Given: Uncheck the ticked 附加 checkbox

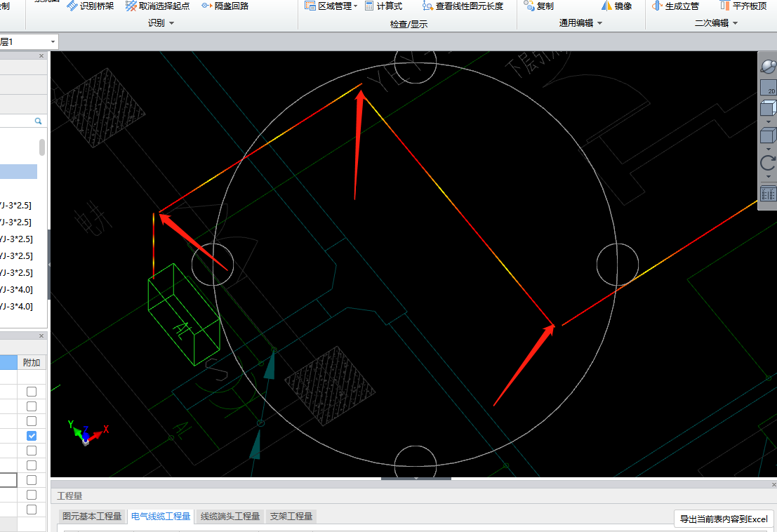Looking at the screenshot, I should 32,436.
